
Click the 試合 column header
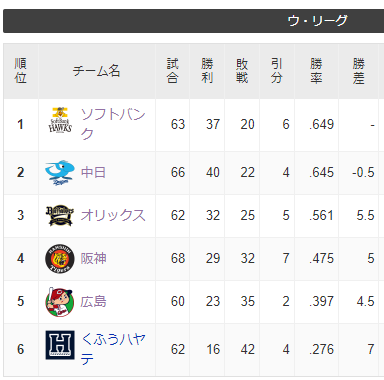(172, 71)
